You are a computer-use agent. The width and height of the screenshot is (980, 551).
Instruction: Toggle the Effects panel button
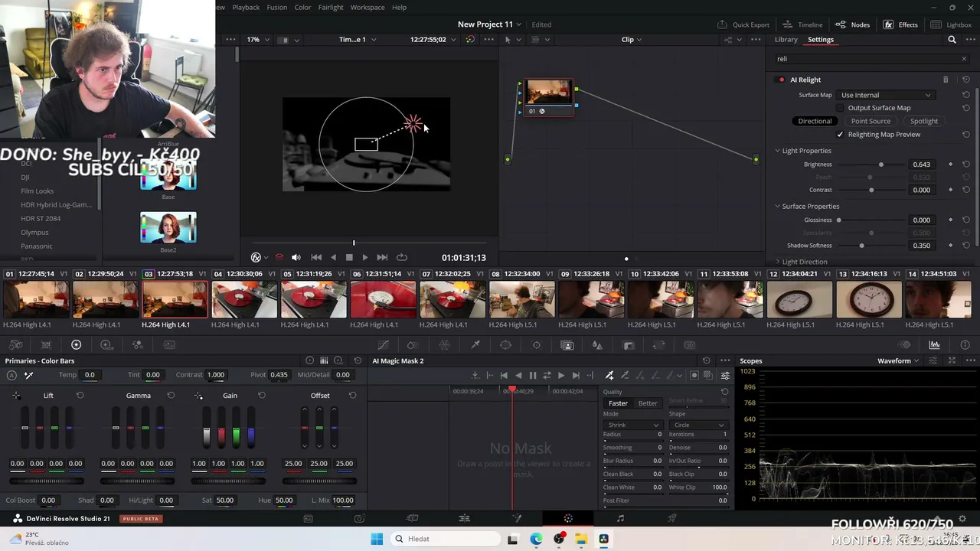coord(900,24)
